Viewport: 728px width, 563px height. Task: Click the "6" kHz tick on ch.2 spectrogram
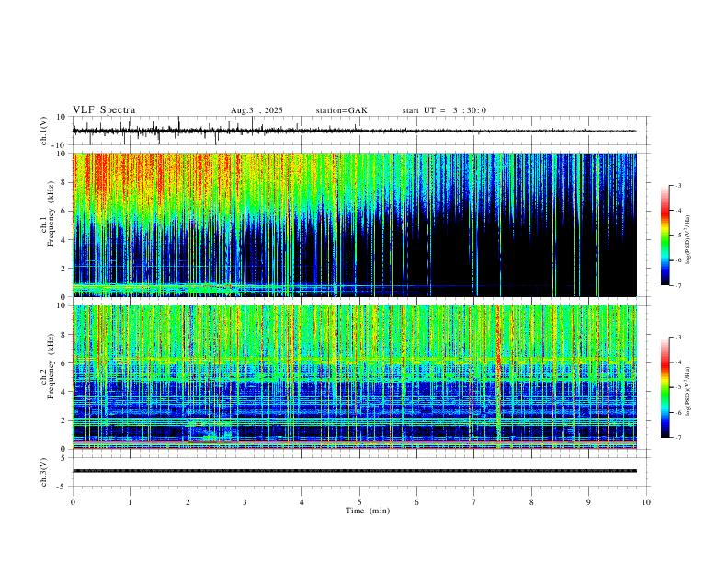65,363
